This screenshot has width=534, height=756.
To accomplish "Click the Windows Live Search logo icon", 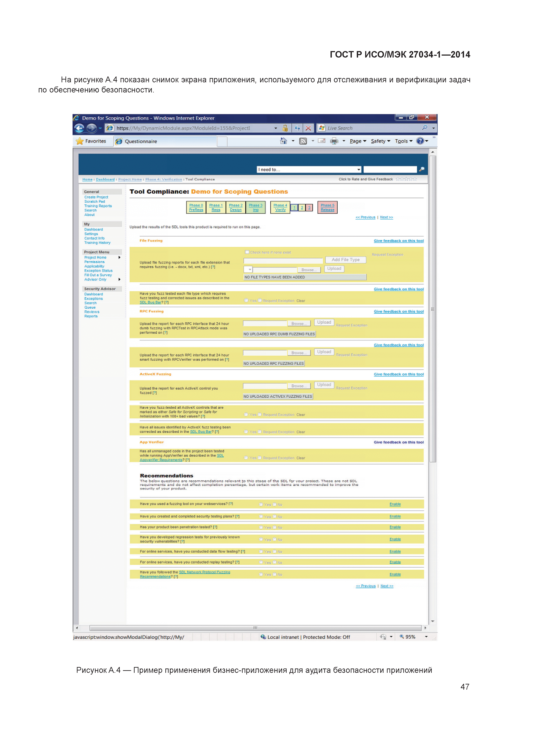I will tap(322, 128).
